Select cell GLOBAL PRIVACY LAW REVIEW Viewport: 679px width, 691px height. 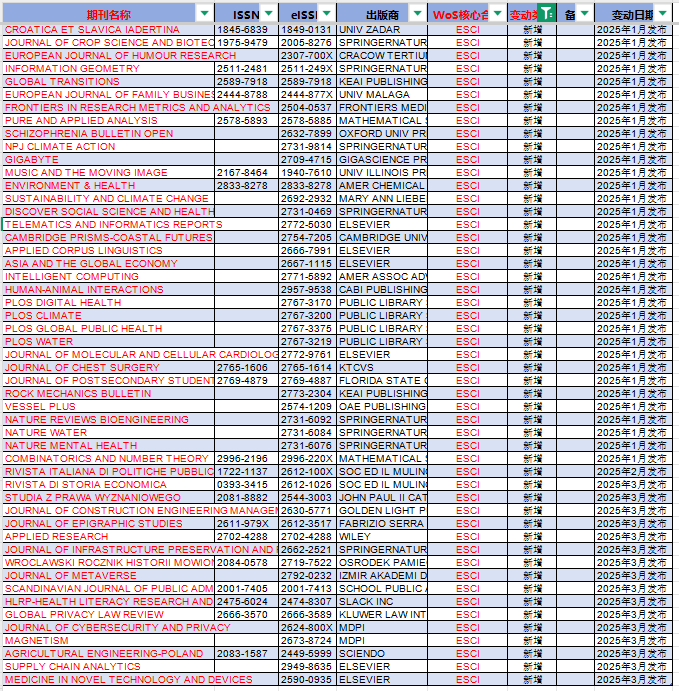(108, 615)
